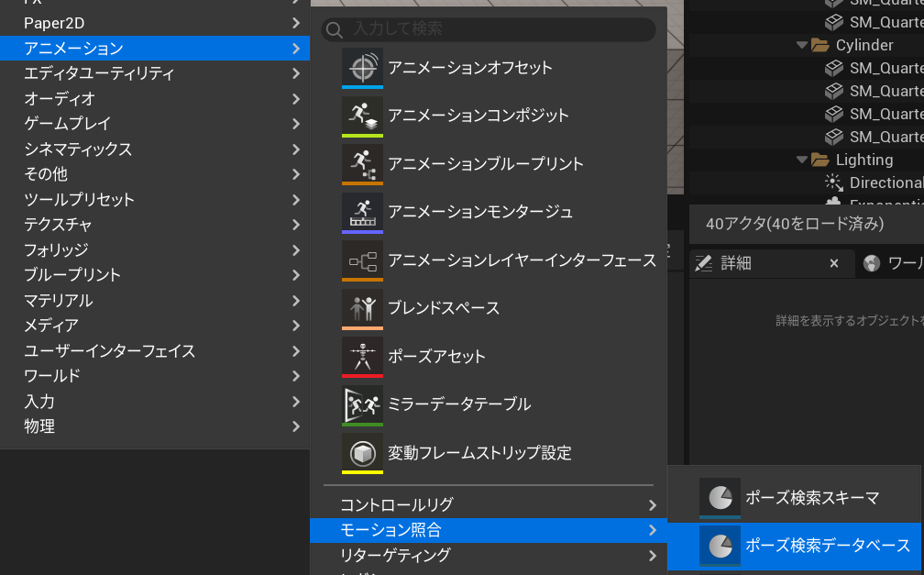
Task: Select ポーズ検索スキーマ entry text
Action: tap(812, 498)
